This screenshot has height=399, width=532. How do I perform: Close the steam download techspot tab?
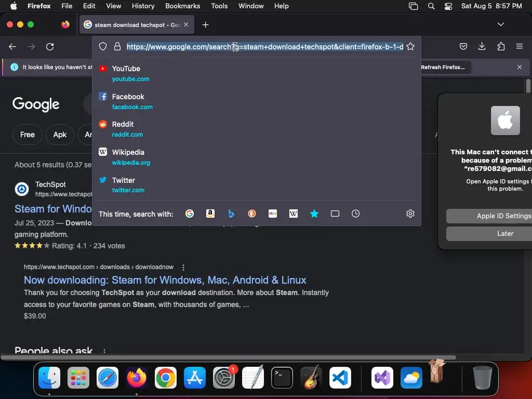(186, 24)
